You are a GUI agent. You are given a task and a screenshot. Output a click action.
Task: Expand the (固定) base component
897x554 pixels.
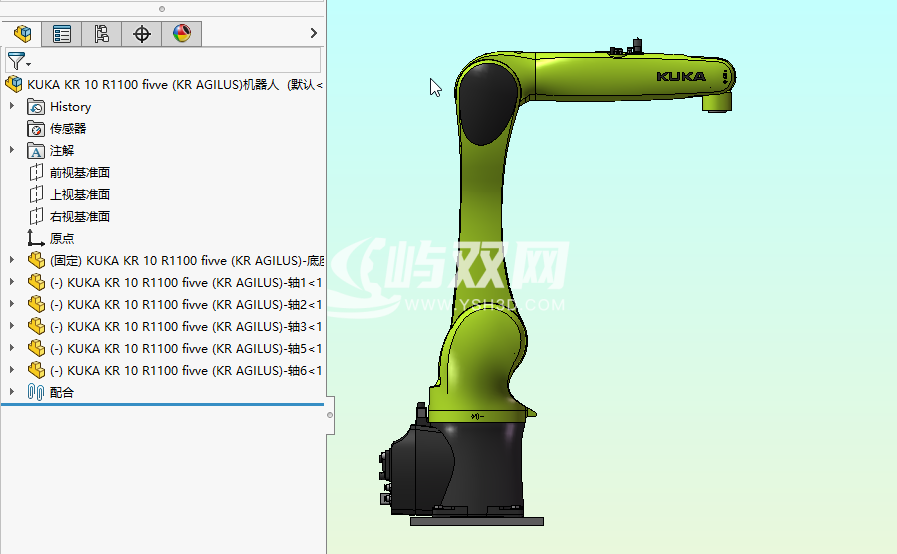[12, 260]
